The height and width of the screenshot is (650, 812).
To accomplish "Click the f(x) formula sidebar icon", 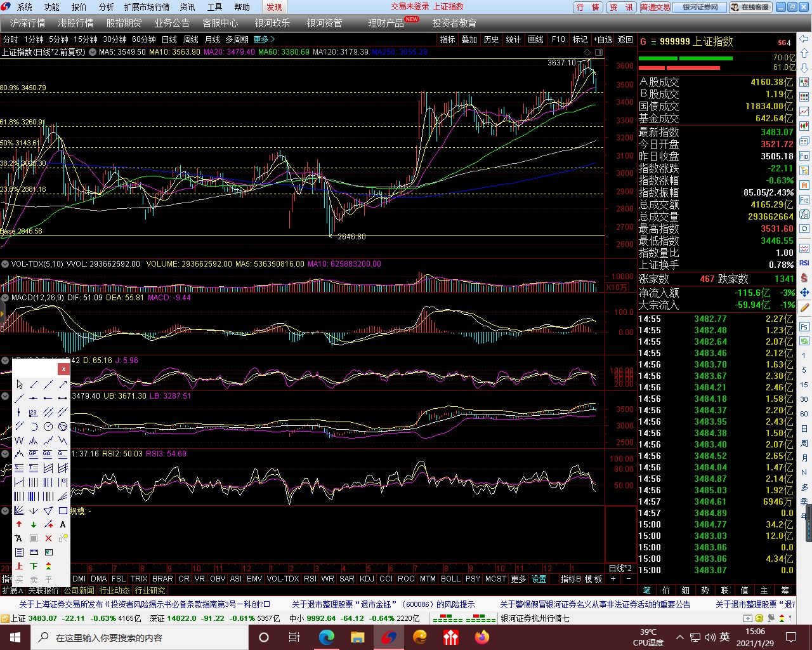I will (804, 214).
